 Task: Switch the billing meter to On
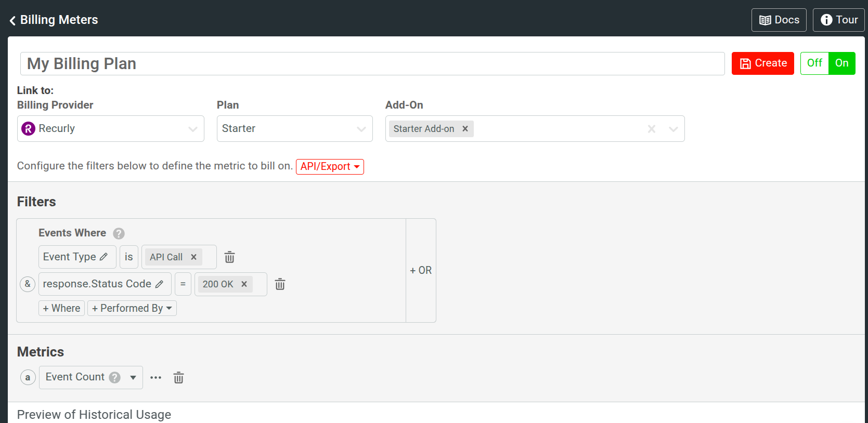tap(841, 63)
